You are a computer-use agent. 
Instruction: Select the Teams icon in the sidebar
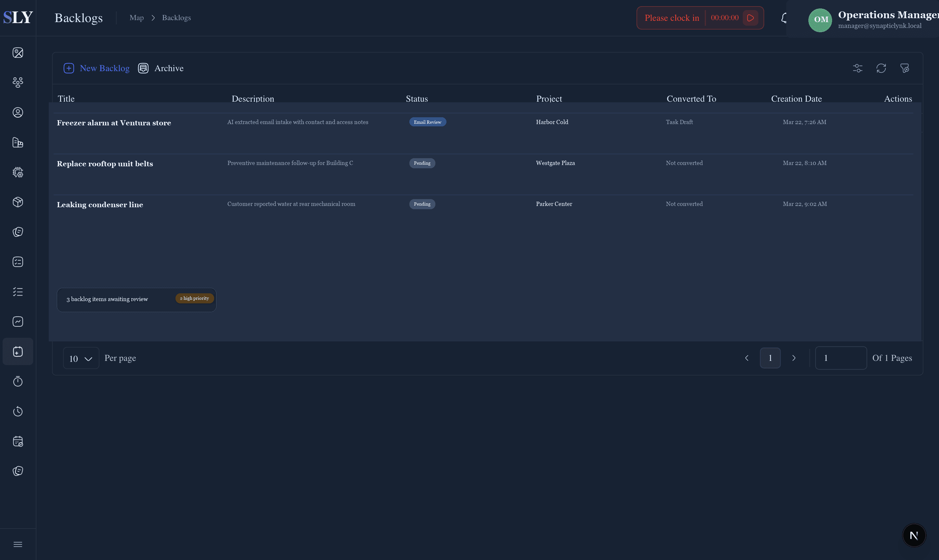(x=18, y=83)
